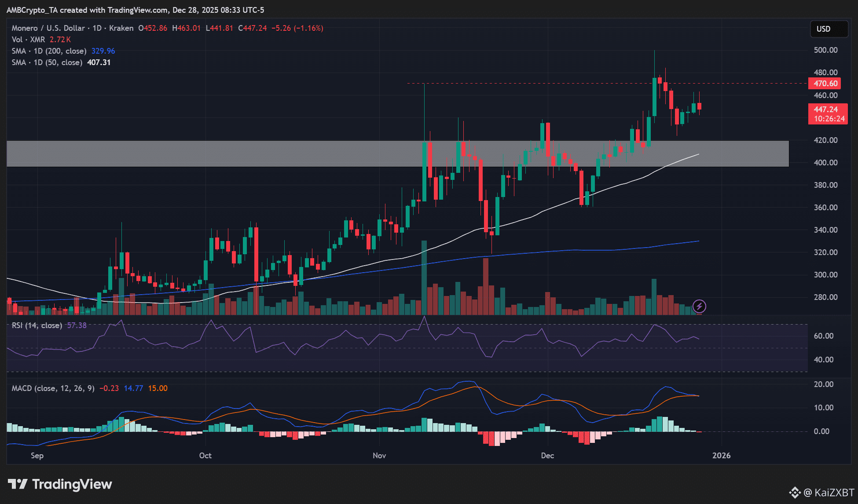Open the Dec label on the time axis
Image resolution: width=858 pixels, height=504 pixels.
(547, 456)
